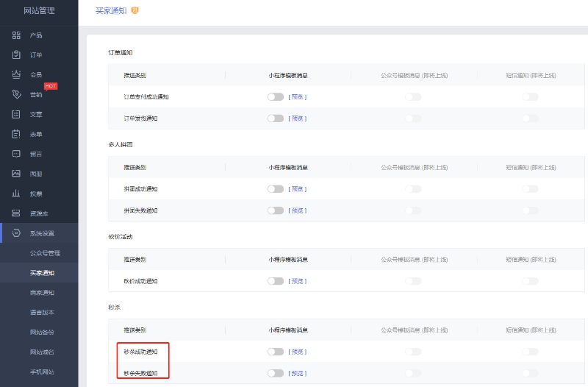Toggle mini-program message for 订单支付成功通知
This screenshot has height=387, width=588.
(276, 97)
